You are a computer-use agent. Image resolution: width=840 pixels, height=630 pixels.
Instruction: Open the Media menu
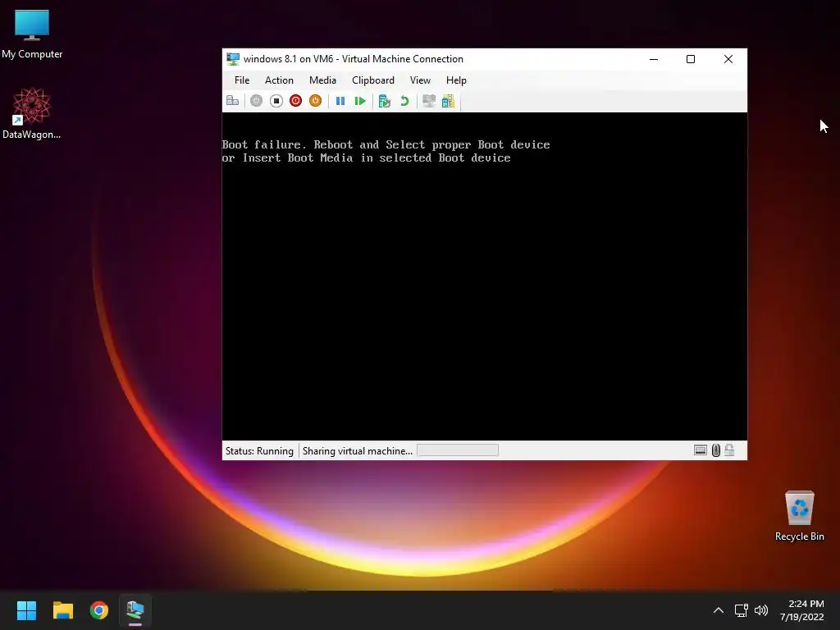(x=322, y=80)
